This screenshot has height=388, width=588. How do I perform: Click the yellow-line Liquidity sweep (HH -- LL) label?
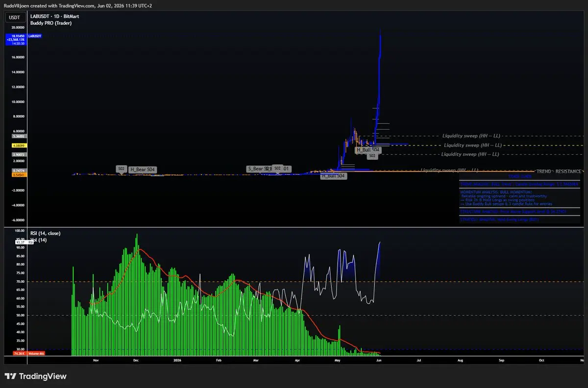(473, 145)
